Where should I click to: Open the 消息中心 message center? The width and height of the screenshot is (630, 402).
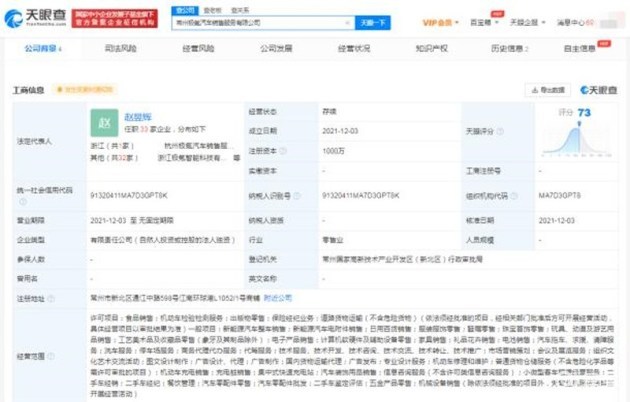575,23
